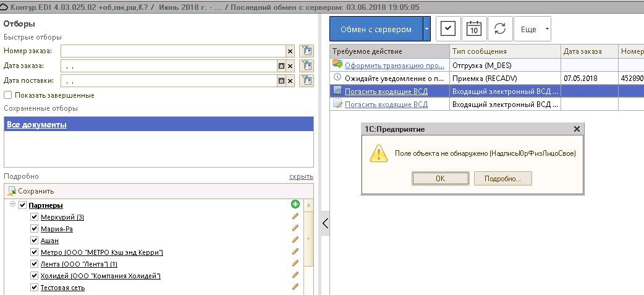Select date cell 07.05.2018
Viewport: 644px width, 295px height.
pyautogui.click(x=590, y=78)
